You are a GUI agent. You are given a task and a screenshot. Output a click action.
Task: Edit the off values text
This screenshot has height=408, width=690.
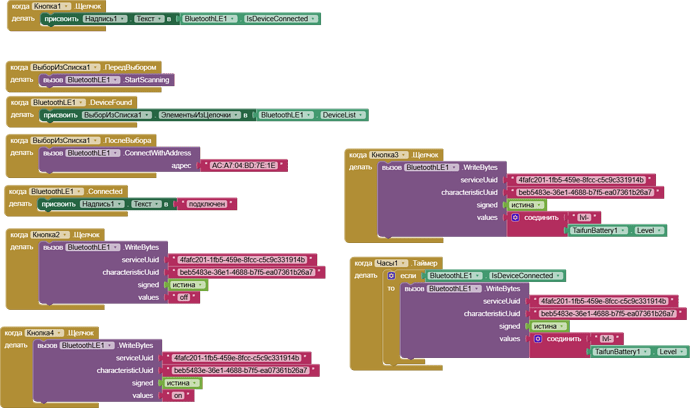(x=184, y=298)
